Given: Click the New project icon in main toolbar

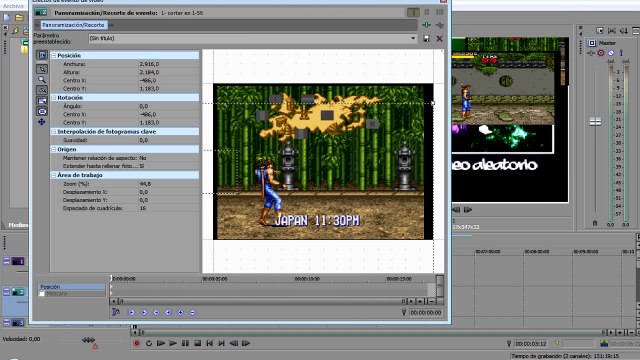Looking at the screenshot, I should [x=7, y=18].
